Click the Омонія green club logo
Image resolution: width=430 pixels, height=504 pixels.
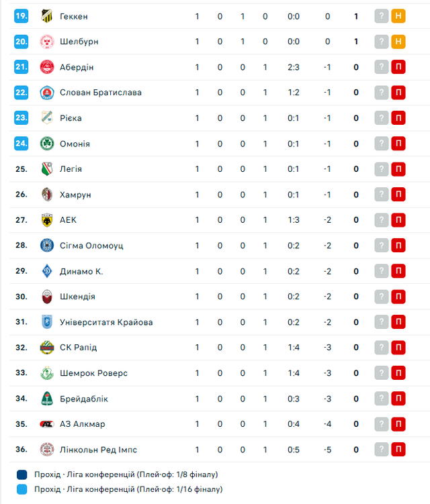coord(46,144)
